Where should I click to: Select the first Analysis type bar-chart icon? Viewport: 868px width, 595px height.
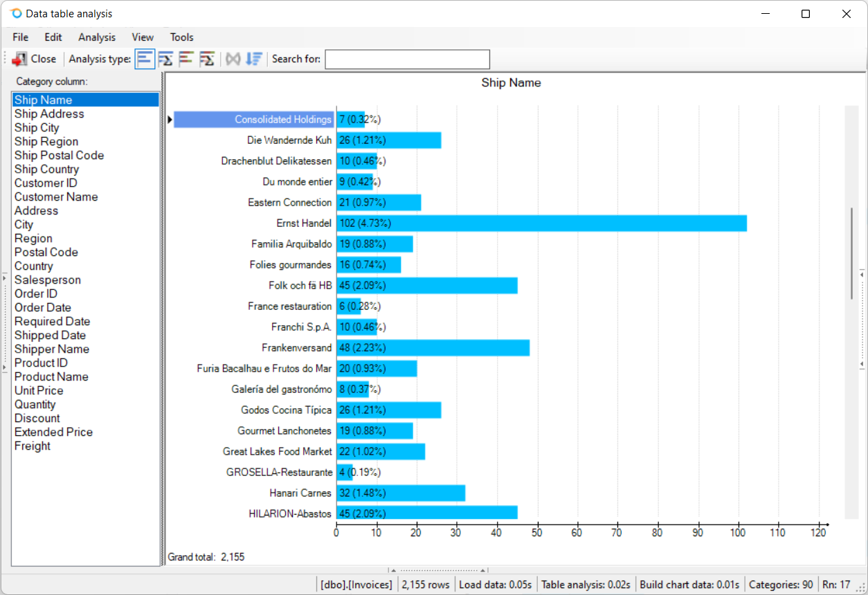[145, 59]
